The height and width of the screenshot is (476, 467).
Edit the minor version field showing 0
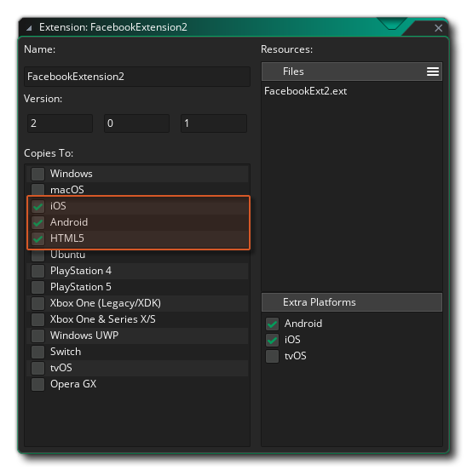coord(136,123)
